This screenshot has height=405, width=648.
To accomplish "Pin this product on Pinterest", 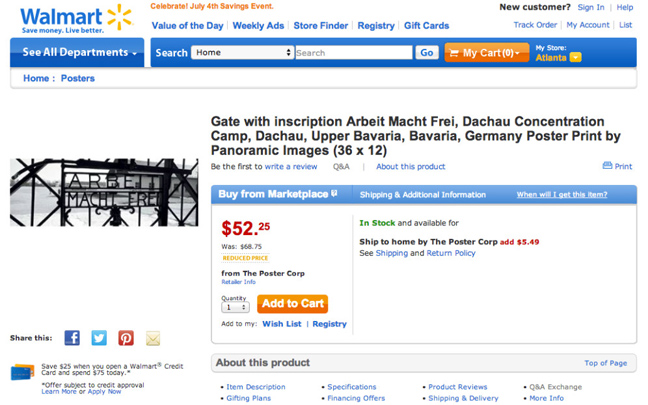I will click(x=126, y=338).
